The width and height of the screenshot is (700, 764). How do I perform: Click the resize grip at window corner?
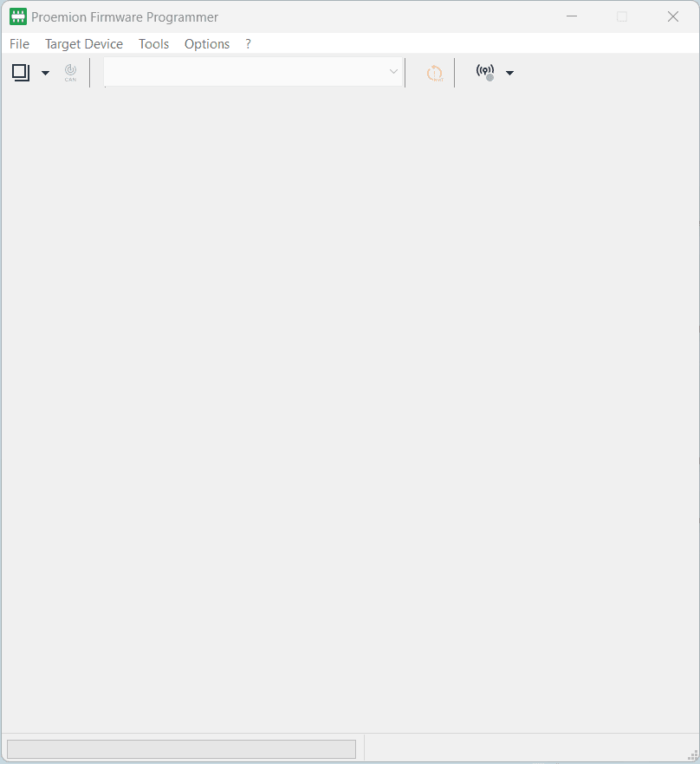pos(692,755)
